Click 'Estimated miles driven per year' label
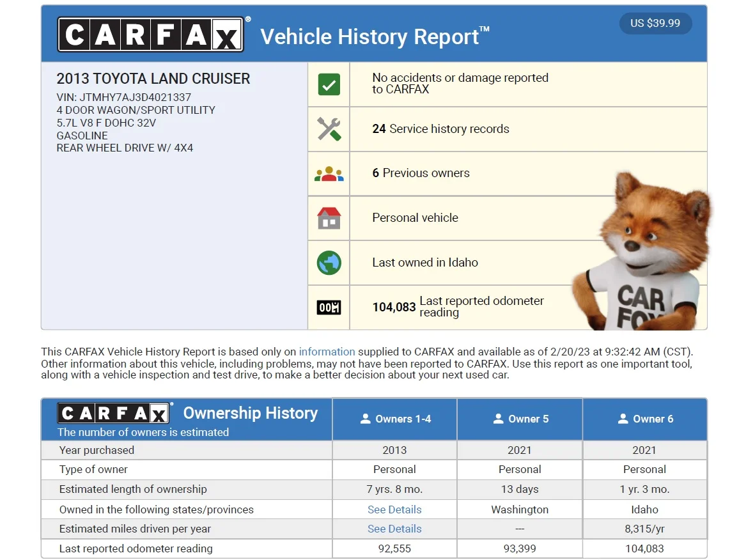Image resolution: width=746 pixels, height=560 pixels. (x=135, y=529)
